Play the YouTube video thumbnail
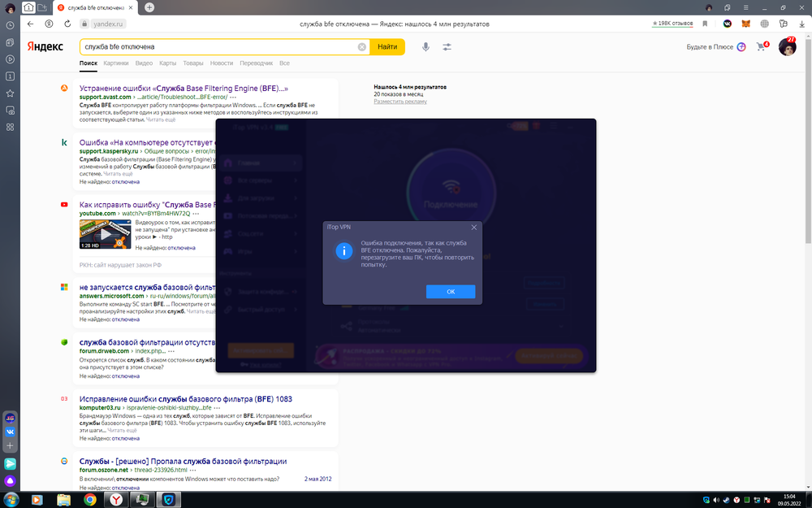The image size is (812, 508). click(105, 234)
